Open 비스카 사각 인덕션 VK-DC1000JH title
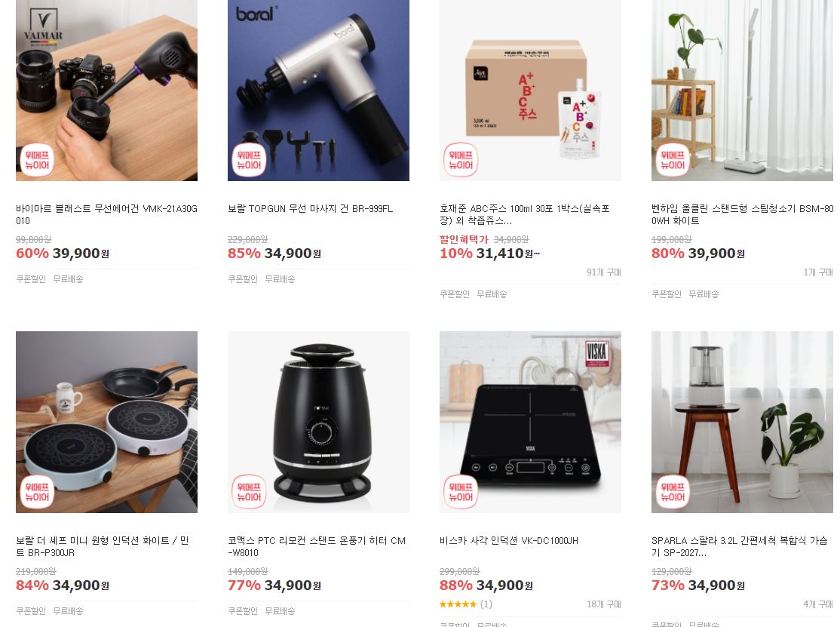 pos(509,541)
